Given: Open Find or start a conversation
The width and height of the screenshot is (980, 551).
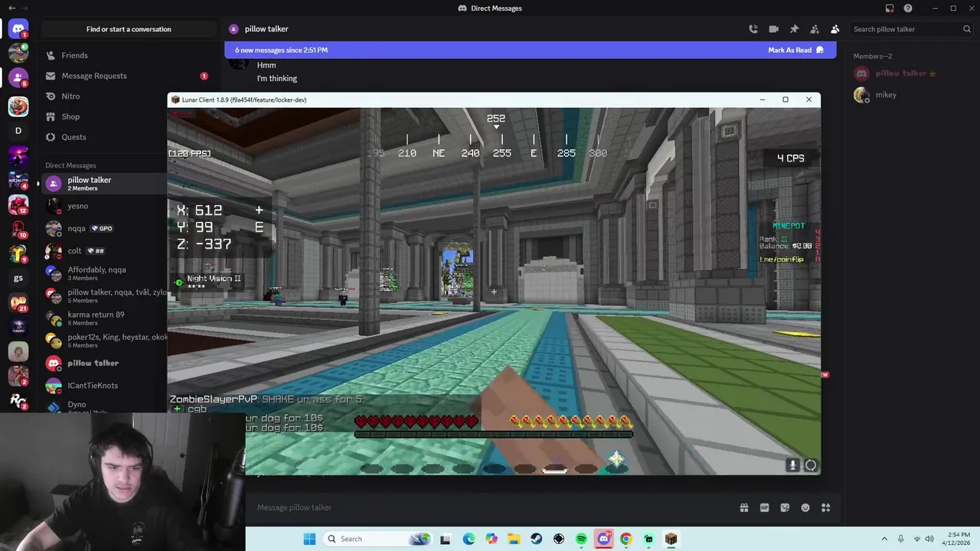Looking at the screenshot, I should tap(129, 29).
